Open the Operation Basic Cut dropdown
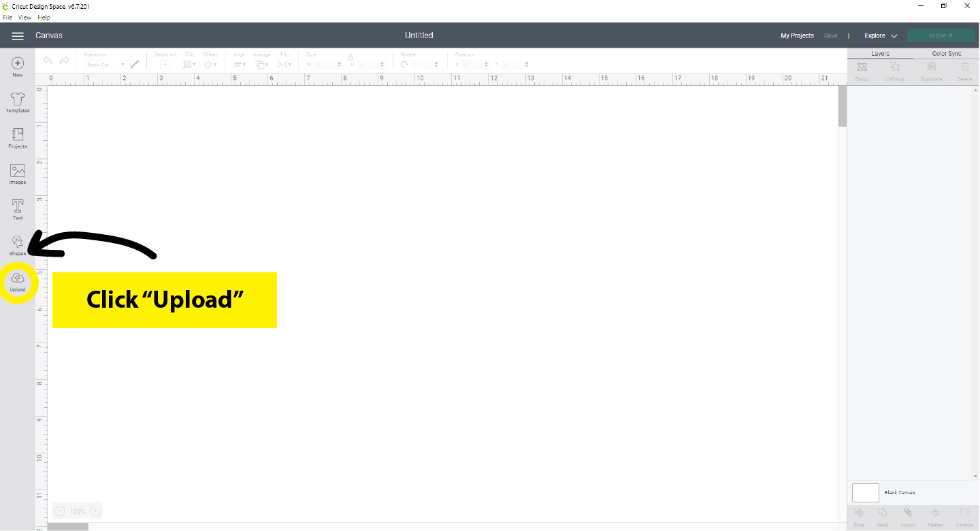 pos(105,65)
